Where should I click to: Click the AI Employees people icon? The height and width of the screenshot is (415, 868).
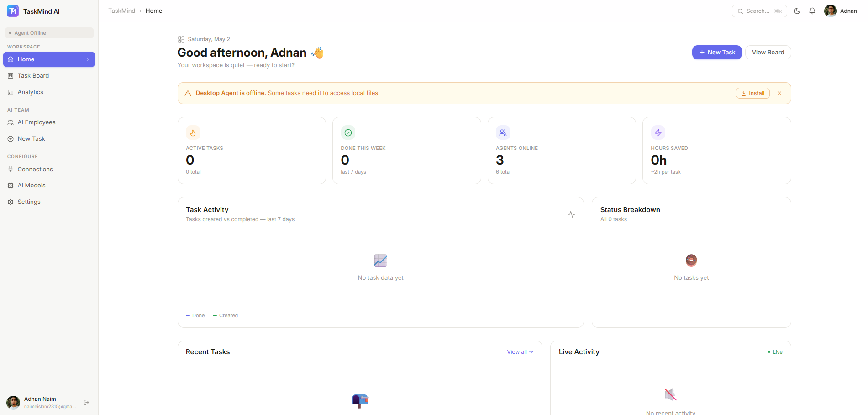(x=11, y=122)
